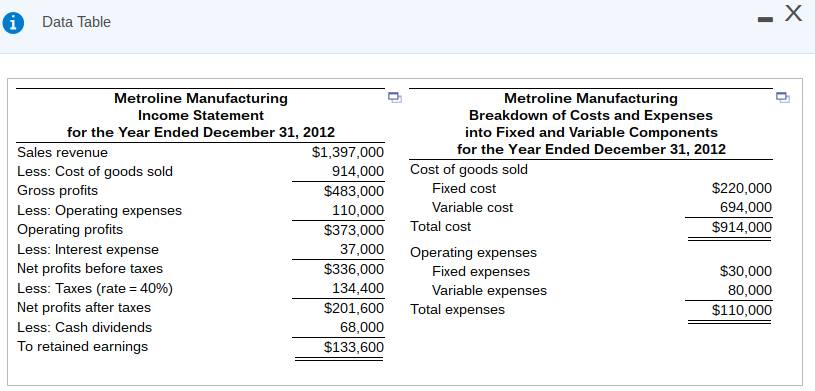The width and height of the screenshot is (815, 391).
Task: Click the $373,000 operating profits value
Action: tap(353, 230)
